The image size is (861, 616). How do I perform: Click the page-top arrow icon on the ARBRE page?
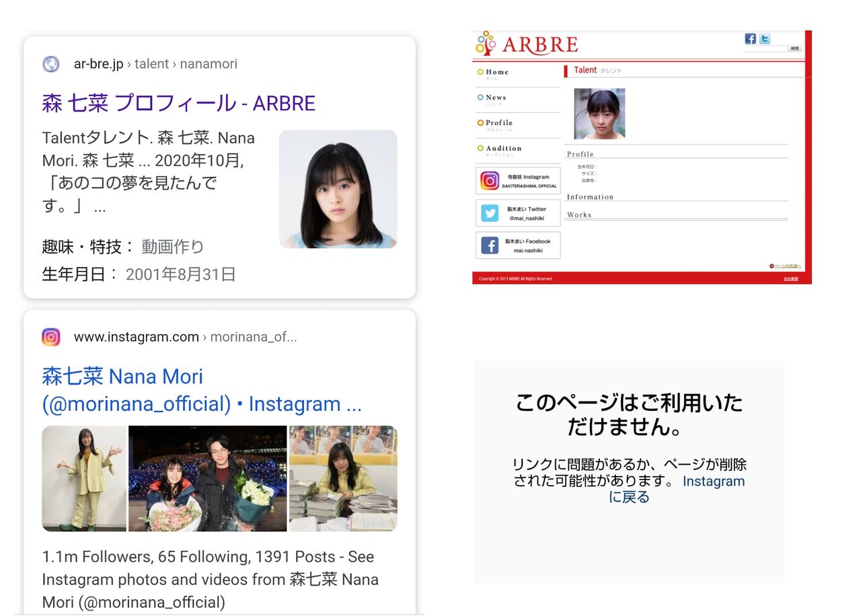pos(772,266)
